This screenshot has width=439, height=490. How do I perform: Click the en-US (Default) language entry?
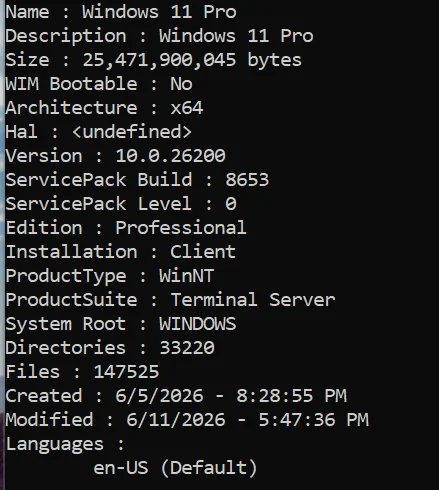(x=175, y=468)
